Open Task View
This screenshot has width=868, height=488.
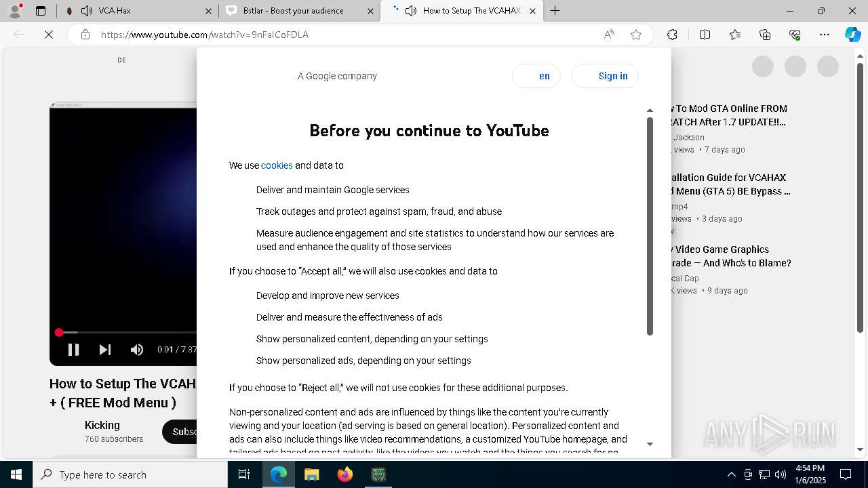click(x=244, y=474)
